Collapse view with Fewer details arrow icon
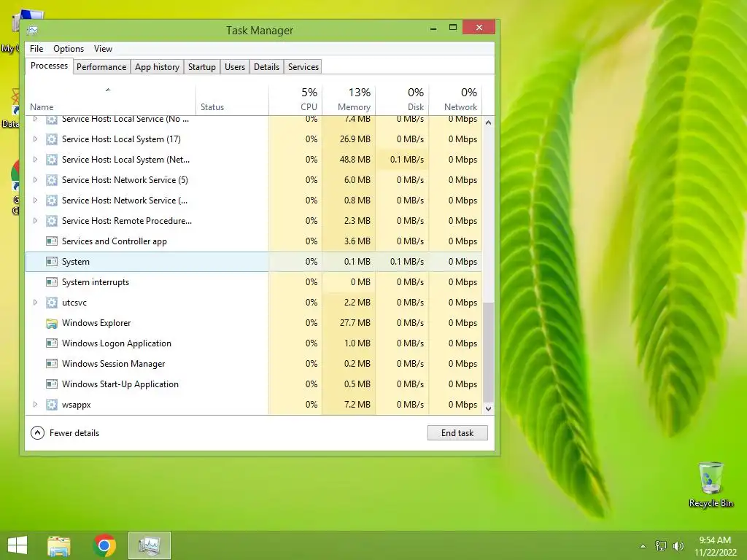 [x=37, y=433]
